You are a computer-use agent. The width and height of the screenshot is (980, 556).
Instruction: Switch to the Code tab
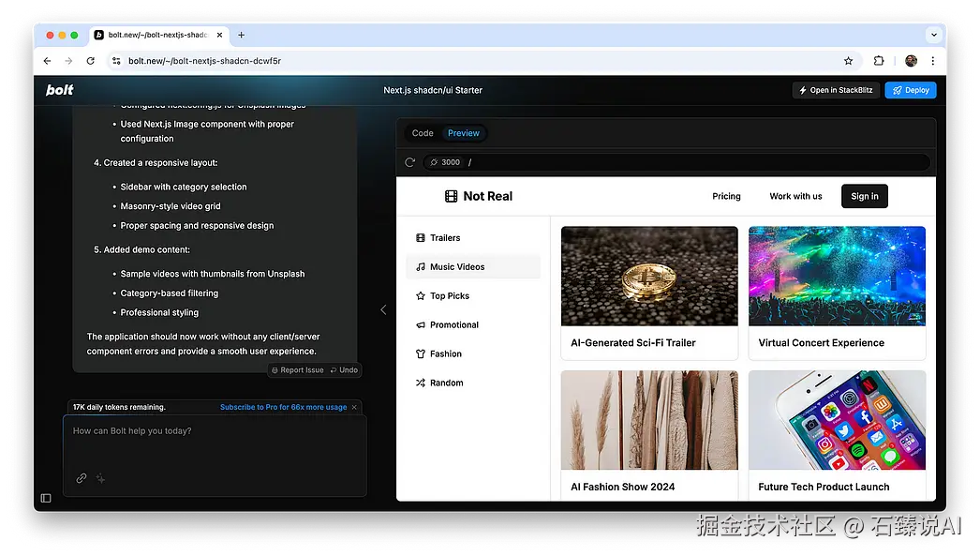[423, 133]
